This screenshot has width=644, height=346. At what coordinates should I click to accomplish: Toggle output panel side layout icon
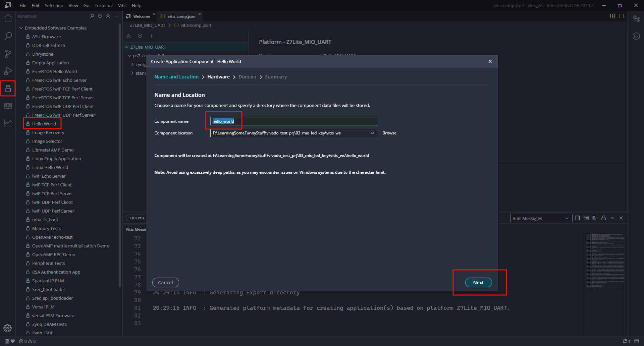coord(577,218)
